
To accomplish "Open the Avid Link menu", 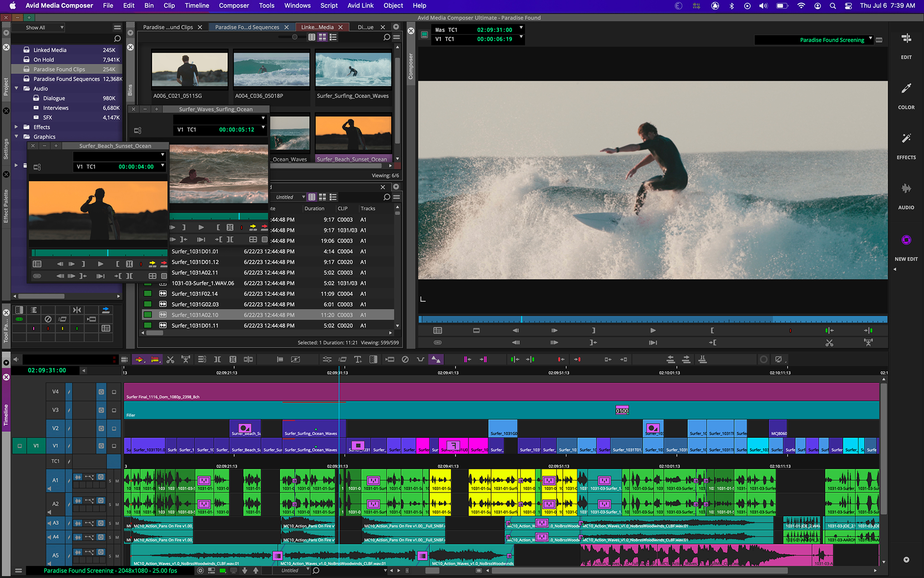I will pyautogui.click(x=360, y=6).
